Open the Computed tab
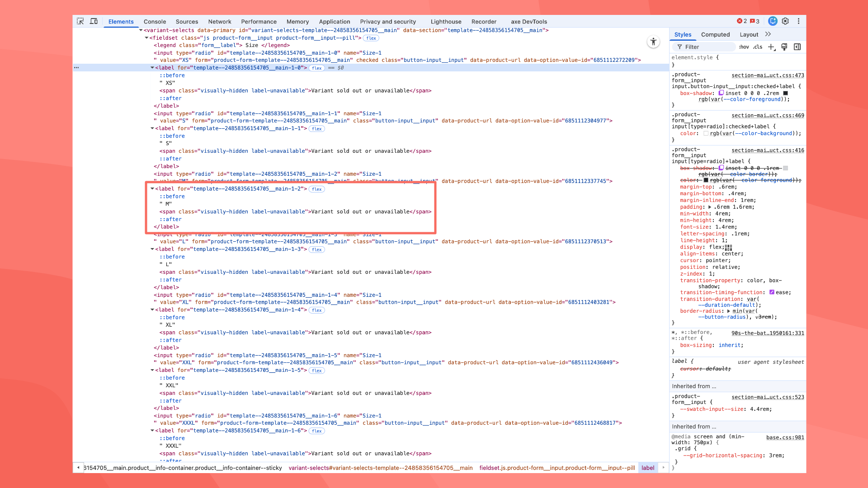This screenshot has height=488, width=868. tap(715, 34)
